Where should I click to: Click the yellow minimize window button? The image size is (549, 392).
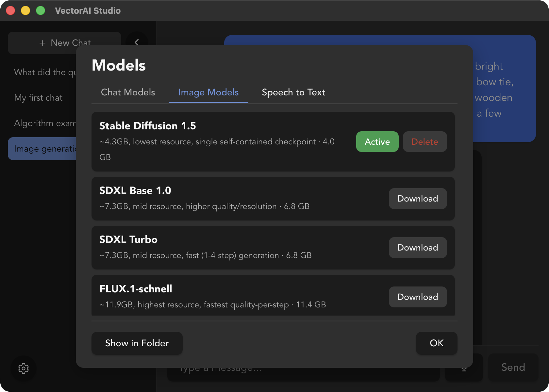tap(25, 10)
